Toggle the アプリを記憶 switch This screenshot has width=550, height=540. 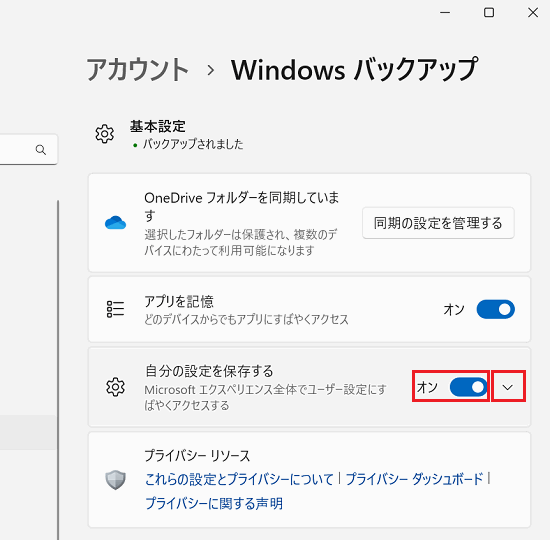(495, 309)
